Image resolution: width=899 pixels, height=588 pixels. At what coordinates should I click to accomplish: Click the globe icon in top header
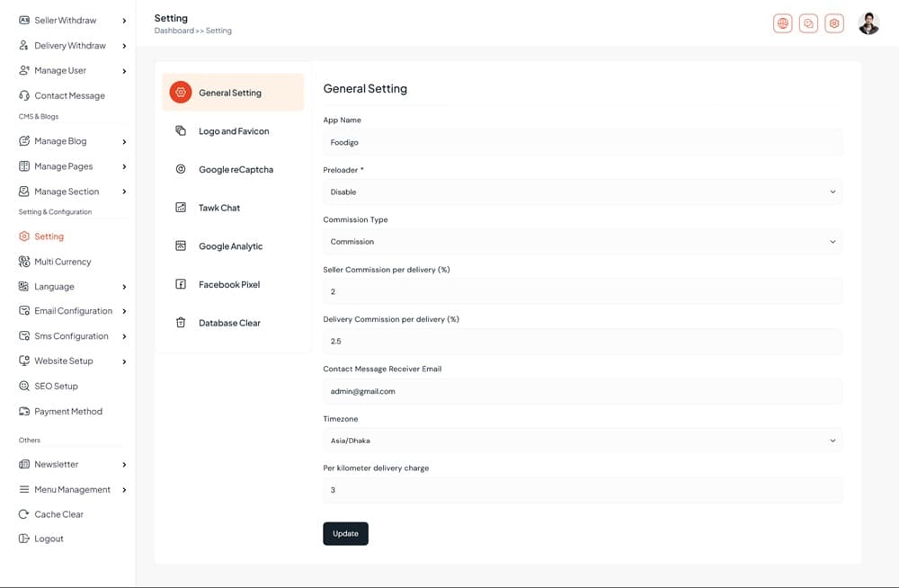[783, 23]
